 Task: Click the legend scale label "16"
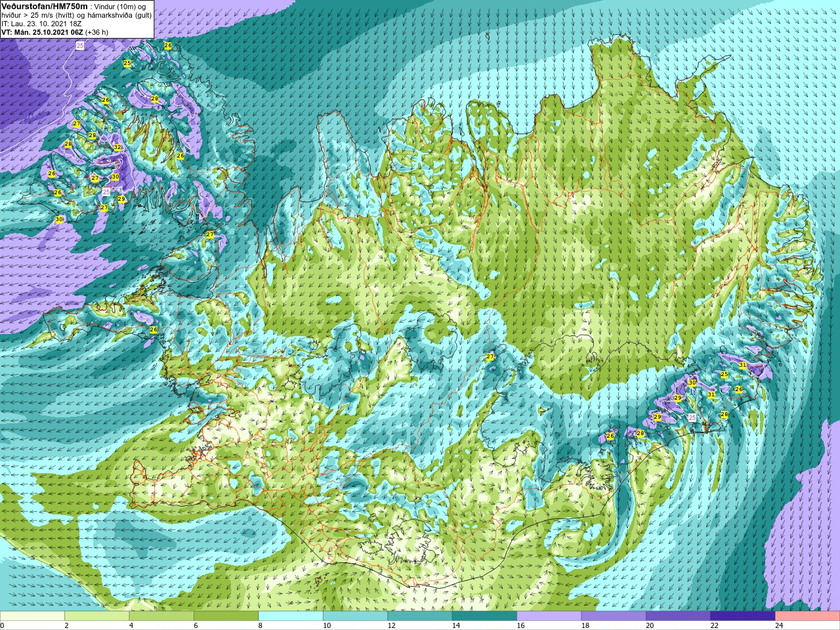coord(520,625)
